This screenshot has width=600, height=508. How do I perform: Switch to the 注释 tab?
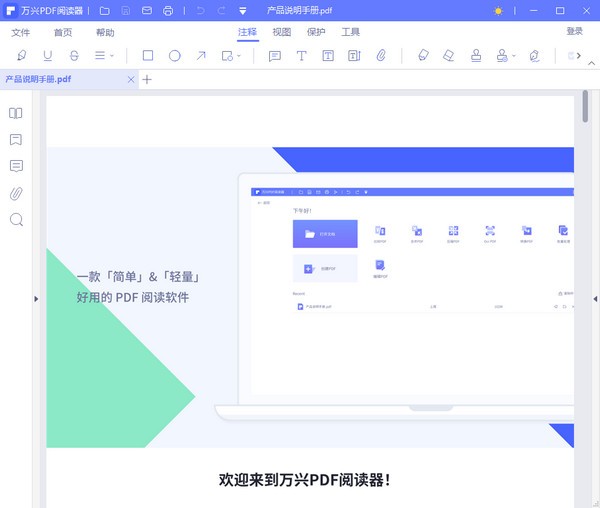click(248, 32)
